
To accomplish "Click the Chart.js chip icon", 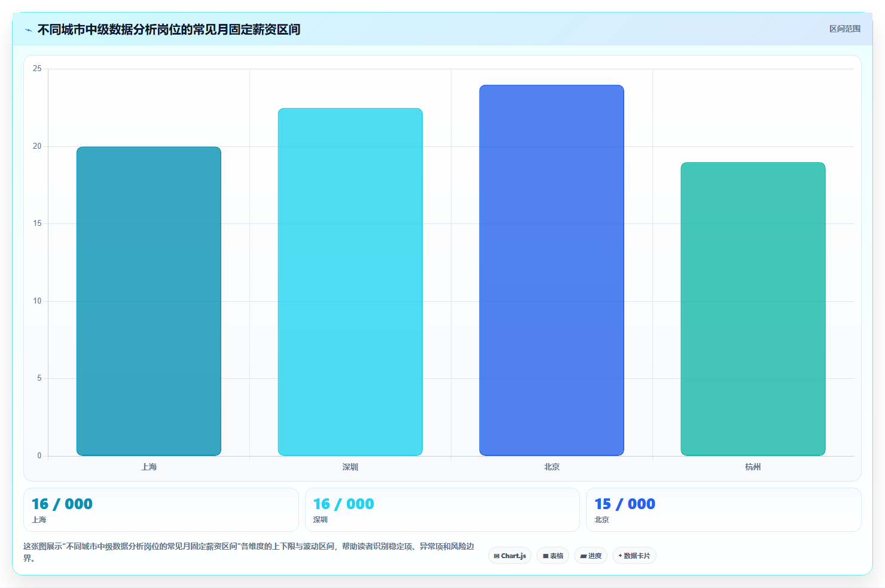I will [x=496, y=556].
